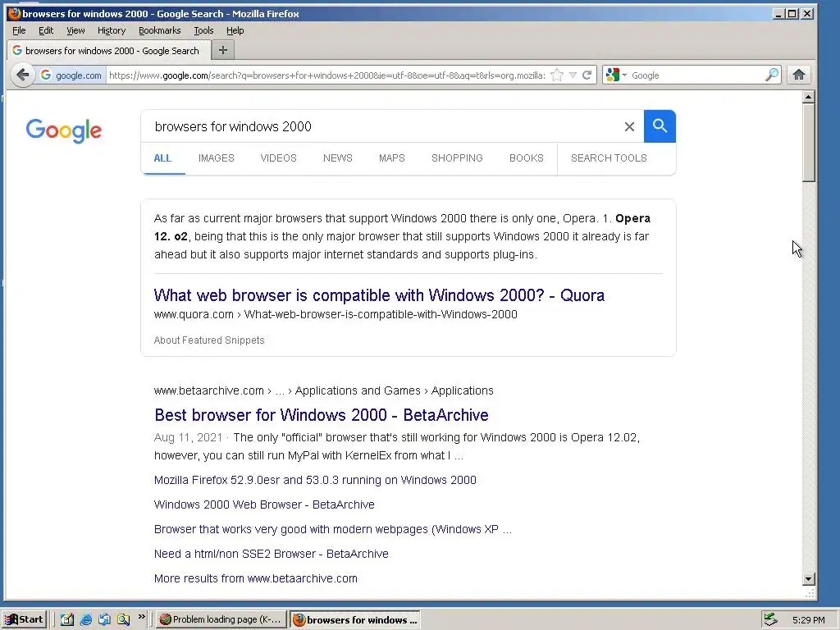Open the Help menu
The height and width of the screenshot is (630, 840).
(x=235, y=30)
